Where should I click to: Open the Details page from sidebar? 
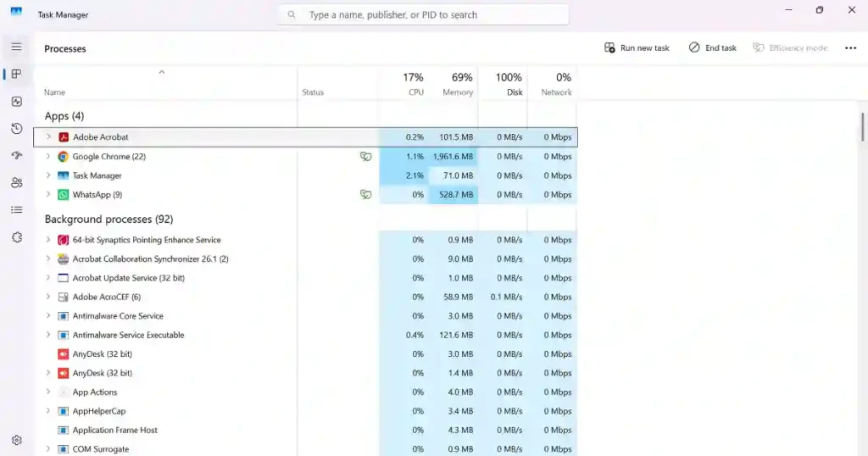tap(17, 209)
